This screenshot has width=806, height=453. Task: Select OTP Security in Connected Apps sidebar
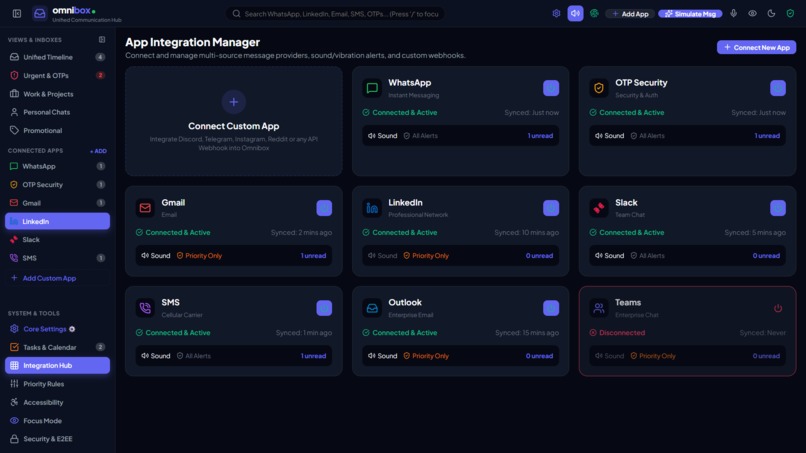(57, 185)
